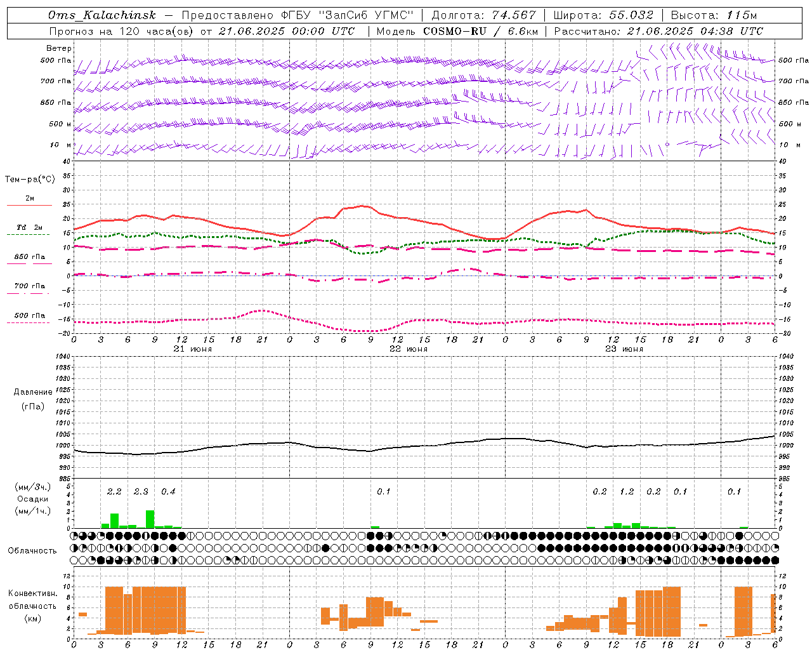Image resolution: width=812 pixels, height=650 pixels.
Task: Click 'Рассчитано: 21.06.2025 04:38 UTC' timestamp
Action: click(658, 31)
